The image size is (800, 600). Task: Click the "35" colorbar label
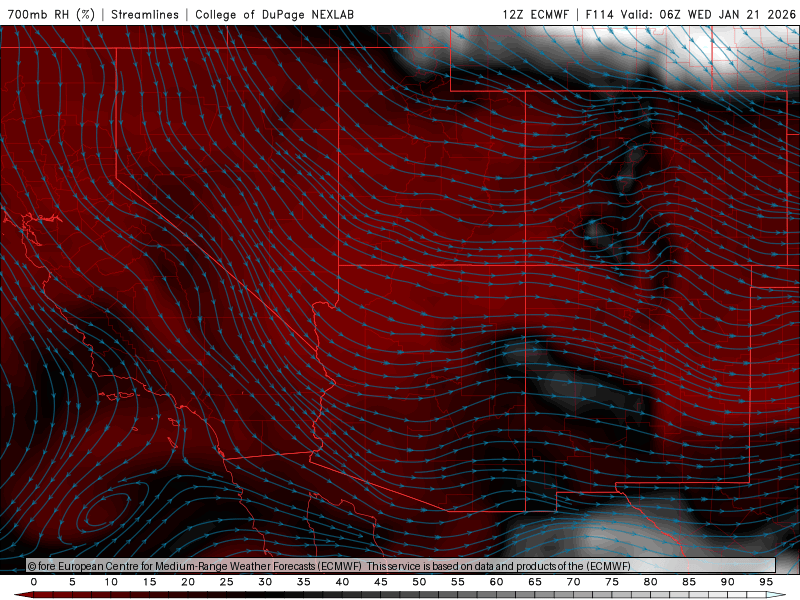pyautogui.click(x=304, y=582)
